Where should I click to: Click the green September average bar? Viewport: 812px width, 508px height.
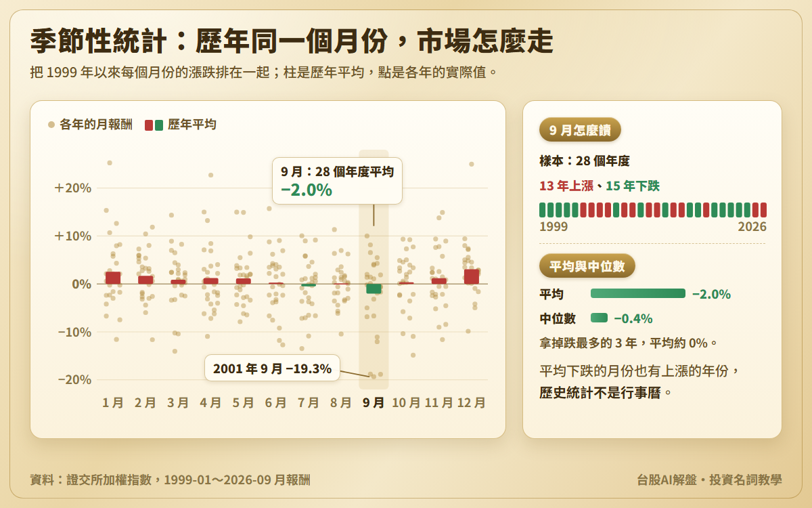(x=374, y=289)
